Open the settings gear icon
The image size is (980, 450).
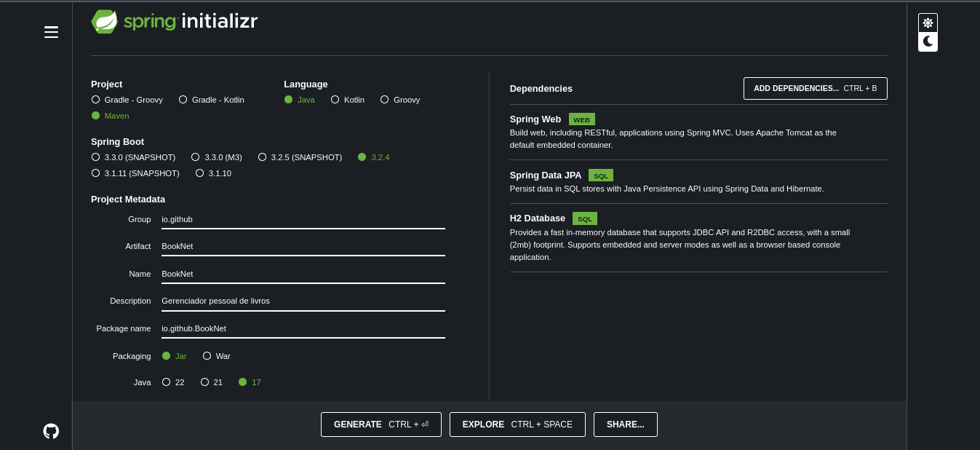(x=928, y=23)
